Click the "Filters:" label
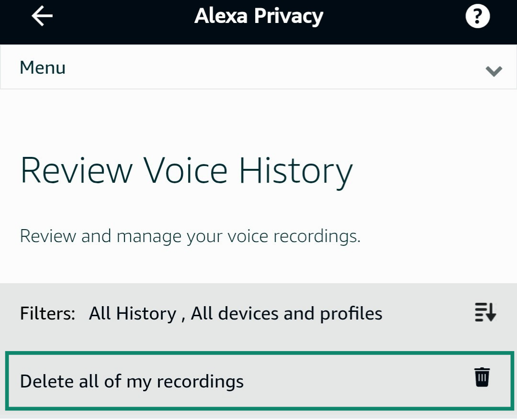The width and height of the screenshot is (517, 420). 48,313
